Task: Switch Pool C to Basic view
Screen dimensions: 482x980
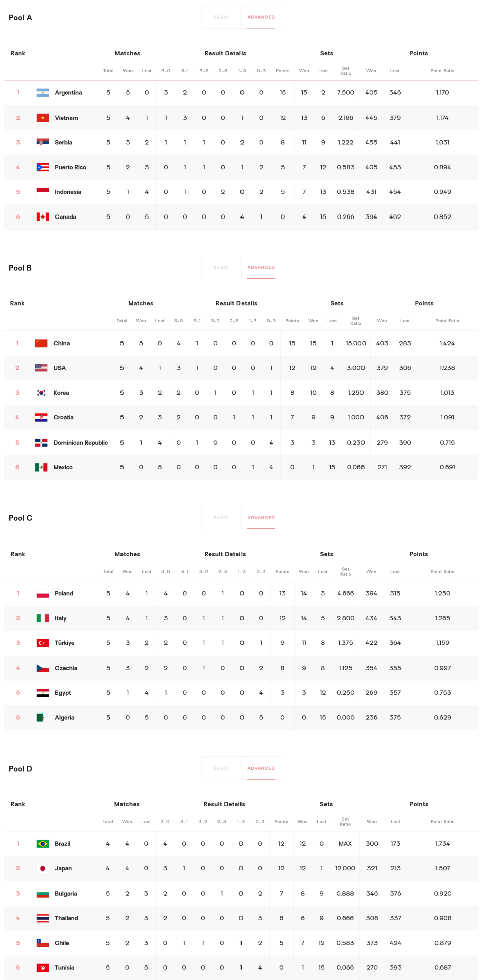Action: [x=221, y=518]
